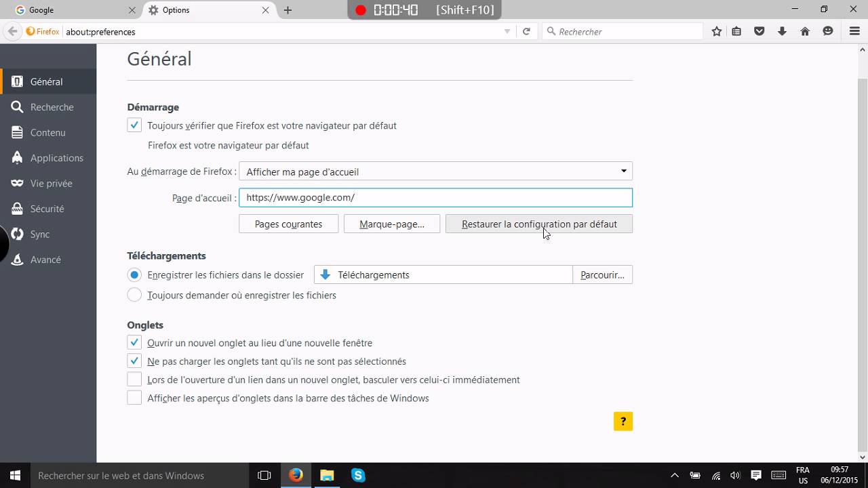Open File Explorer from taskbar
Image resolution: width=868 pixels, height=488 pixels.
pyautogui.click(x=327, y=476)
